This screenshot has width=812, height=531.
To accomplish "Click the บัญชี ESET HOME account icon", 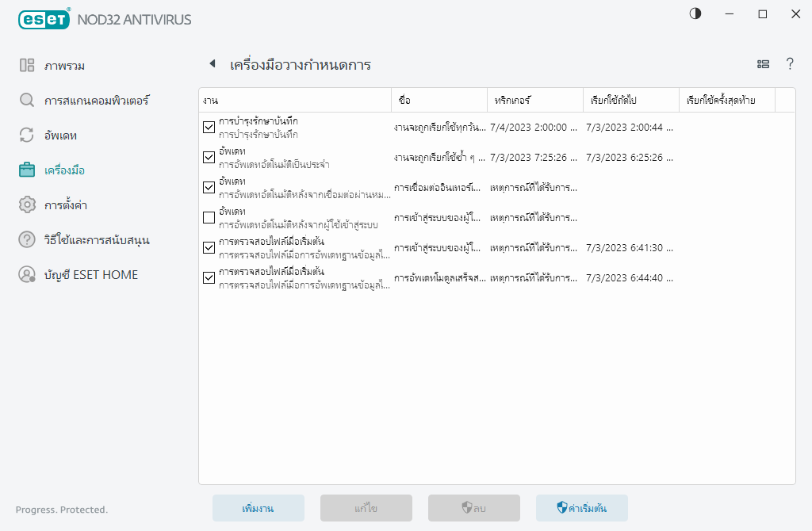I will pyautogui.click(x=27, y=275).
